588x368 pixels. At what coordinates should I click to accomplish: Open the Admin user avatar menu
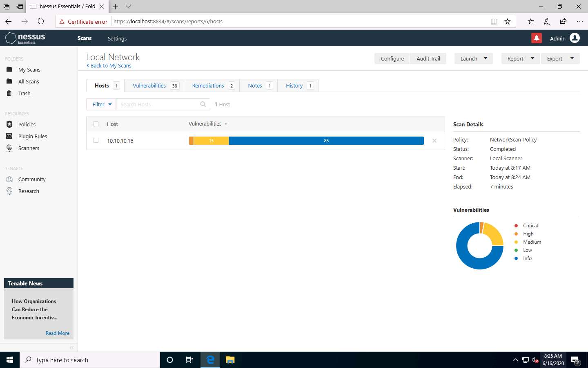pos(575,38)
